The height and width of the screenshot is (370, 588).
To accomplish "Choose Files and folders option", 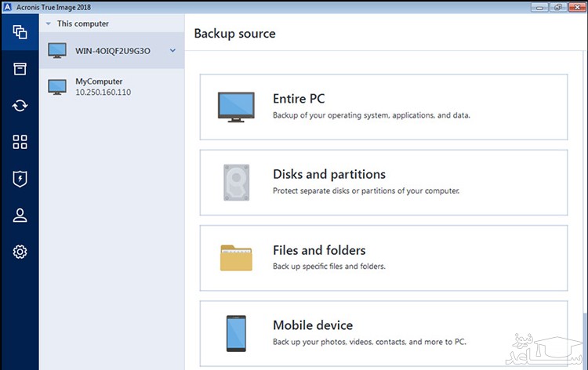I will click(383, 258).
